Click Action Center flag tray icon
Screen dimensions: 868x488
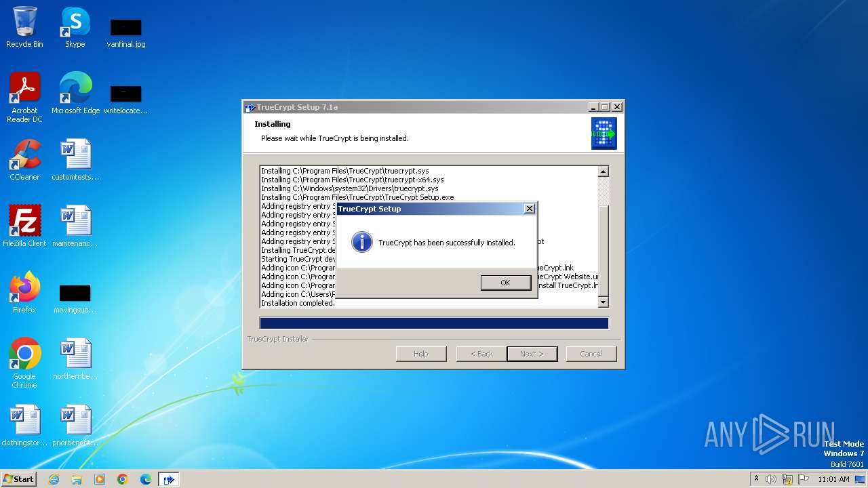[x=804, y=479]
